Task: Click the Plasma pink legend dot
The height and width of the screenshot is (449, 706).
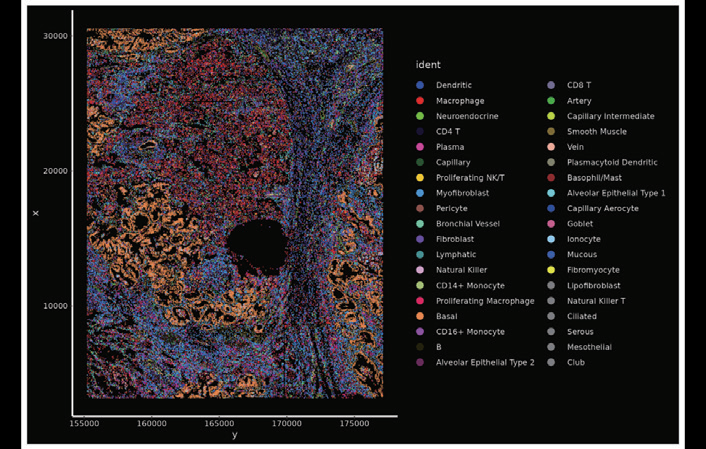Action: pyautogui.click(x=421, y=147)
